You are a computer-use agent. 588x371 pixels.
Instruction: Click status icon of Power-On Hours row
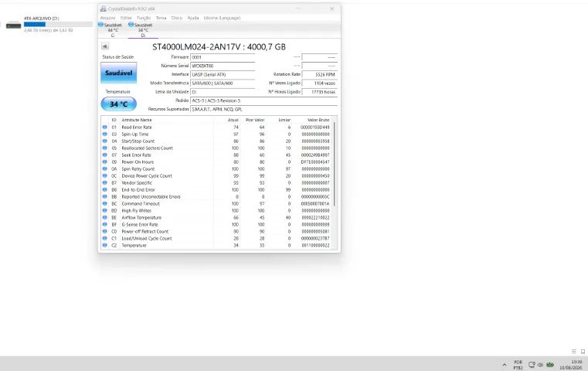click(x=104, y=162)
